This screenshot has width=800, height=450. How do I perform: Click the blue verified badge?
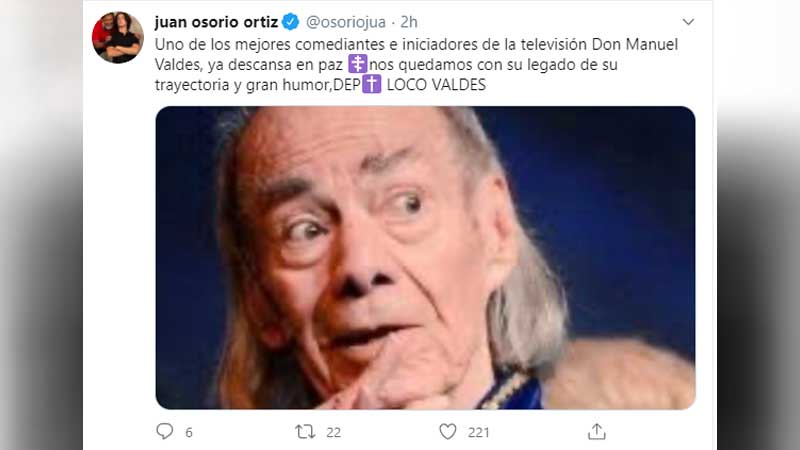tap(291, 22)
